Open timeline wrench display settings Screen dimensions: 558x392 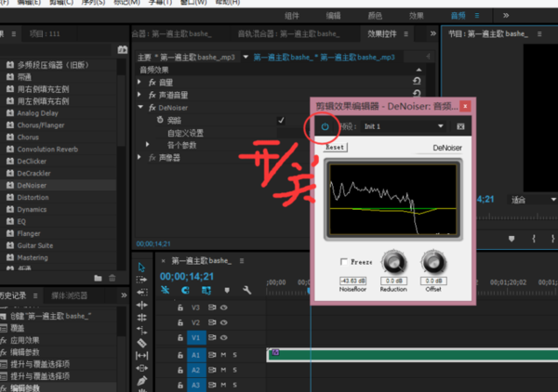click(x=246, y=290)
